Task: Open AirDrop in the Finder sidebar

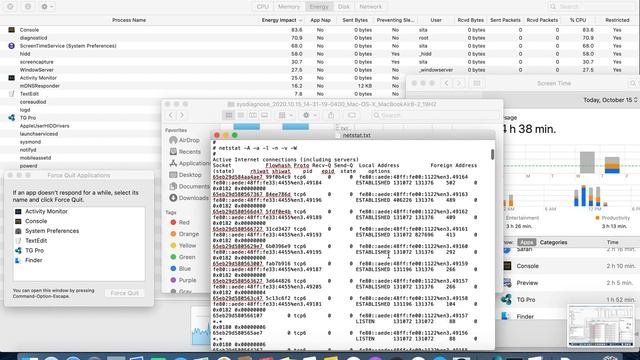Action: pyautogui.click(x=184, y=140)
